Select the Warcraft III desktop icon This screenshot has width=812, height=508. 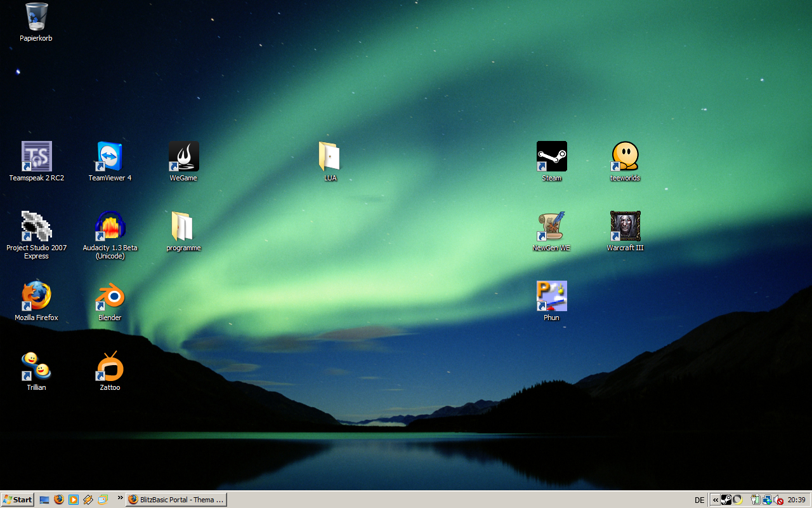(625, 227)
